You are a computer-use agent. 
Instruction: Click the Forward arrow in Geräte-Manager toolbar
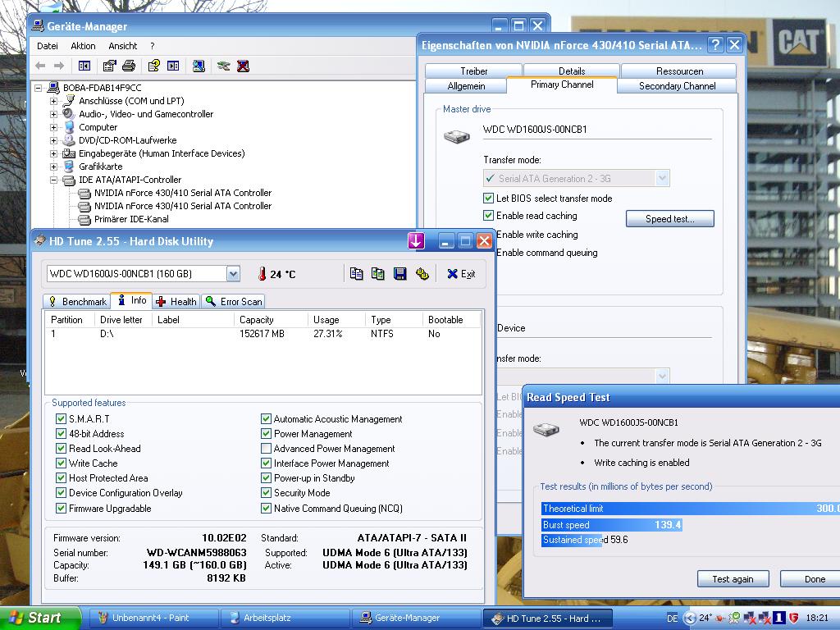[x=59, y=66]
